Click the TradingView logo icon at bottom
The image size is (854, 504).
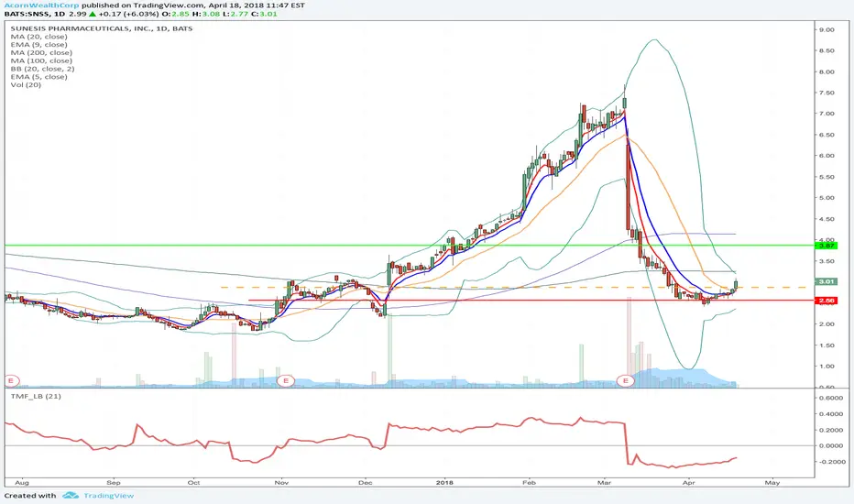click(x=71, y=495)
